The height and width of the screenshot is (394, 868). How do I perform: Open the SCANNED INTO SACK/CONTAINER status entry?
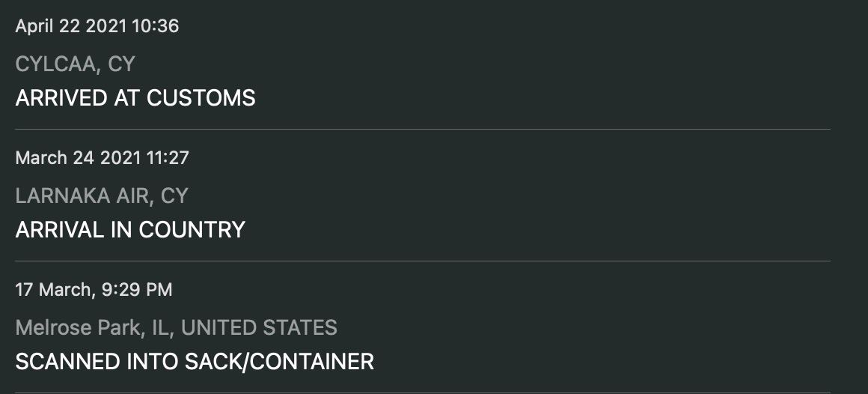(x=195, y=362)
